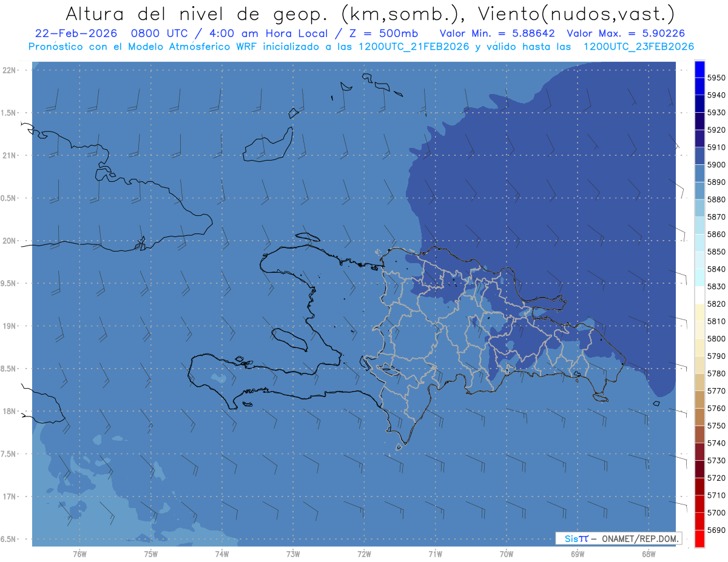Viewport: 728px width, 562px height.
Task: Select 'Valor Min. = 5.88642' text
Action: tap(497, 33)
